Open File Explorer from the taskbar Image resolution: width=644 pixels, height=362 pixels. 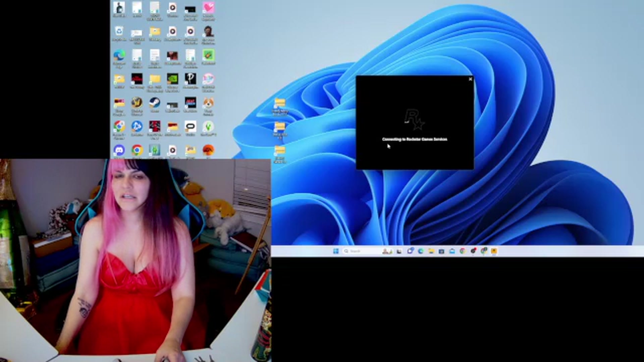click(431, 251)
